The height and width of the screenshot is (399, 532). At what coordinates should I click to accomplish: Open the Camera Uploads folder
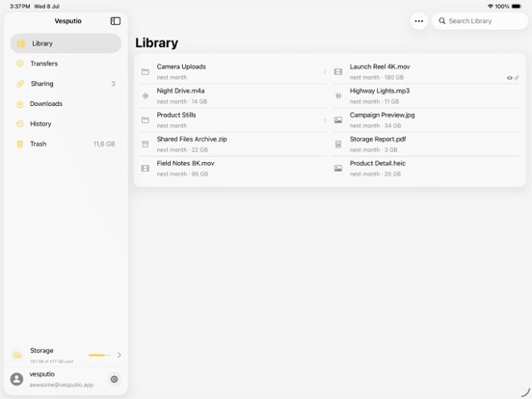click(233, 71)
